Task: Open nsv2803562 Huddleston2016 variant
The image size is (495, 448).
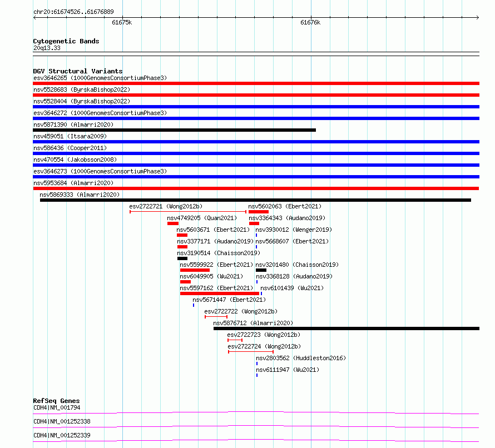Action: [301, 358]
